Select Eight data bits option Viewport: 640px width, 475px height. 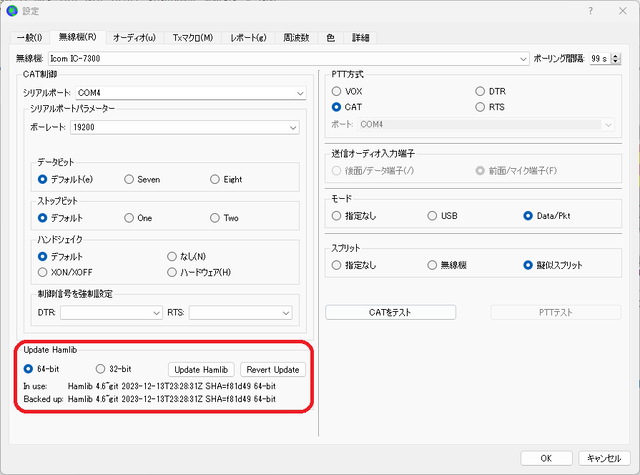(x=215, y=179)
